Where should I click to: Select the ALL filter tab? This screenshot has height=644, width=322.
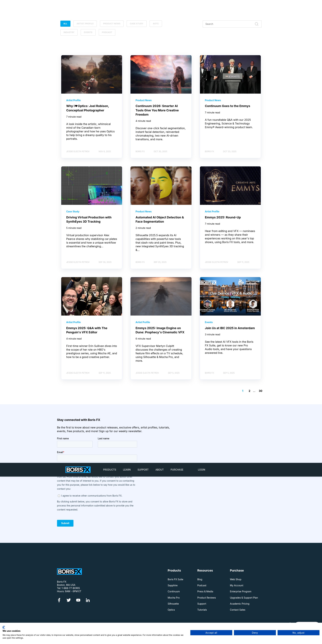click(x=65, y=24)
